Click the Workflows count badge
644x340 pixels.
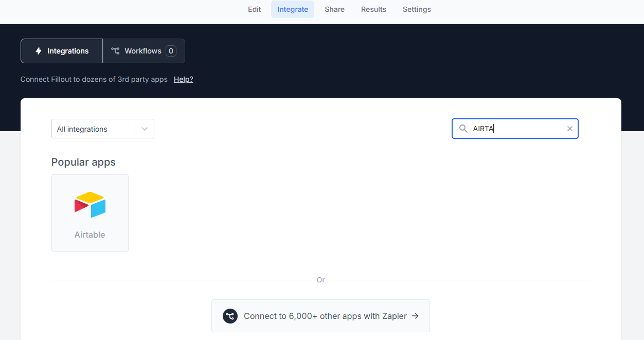tap(171, 51)
